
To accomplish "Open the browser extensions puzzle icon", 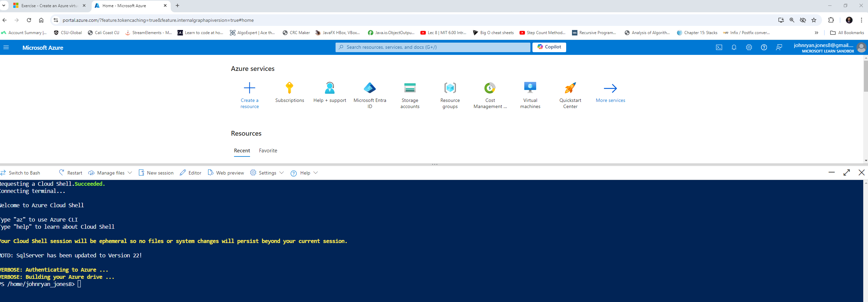I will [x=831, y=20].
